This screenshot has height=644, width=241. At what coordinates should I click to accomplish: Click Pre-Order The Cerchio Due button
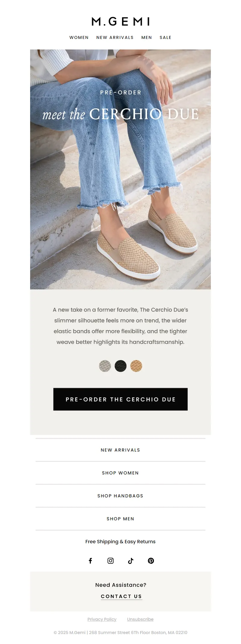[x=120, y=399]
